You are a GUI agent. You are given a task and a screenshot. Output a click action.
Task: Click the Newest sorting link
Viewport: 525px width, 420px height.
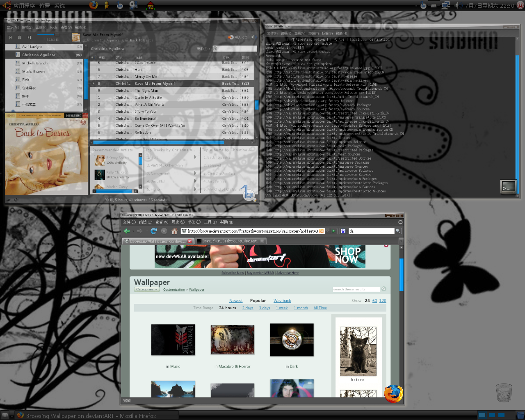tap(236, 301)
